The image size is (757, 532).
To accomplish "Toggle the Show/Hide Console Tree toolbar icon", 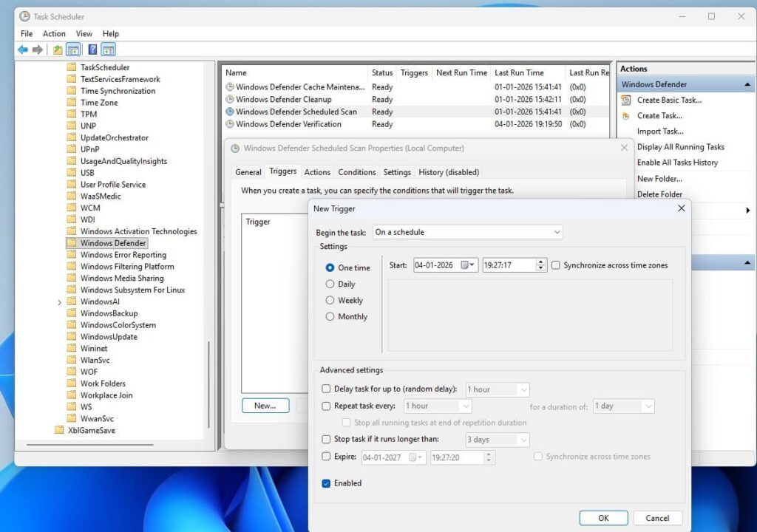I will tap(73, 50).
